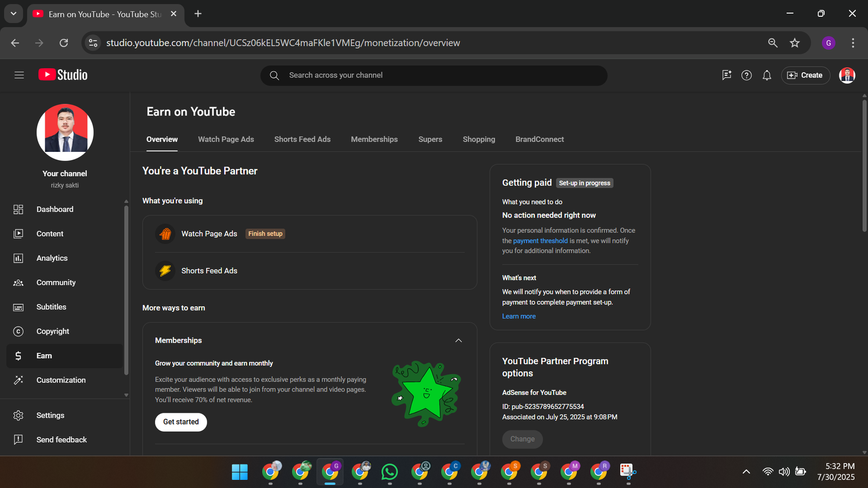868x488 pixels.
Task: Click the Finish setup badge
Action: (265, 234)
